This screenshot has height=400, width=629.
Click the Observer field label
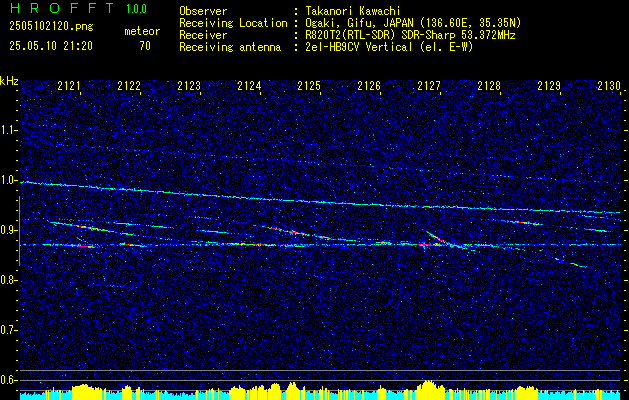203,11
